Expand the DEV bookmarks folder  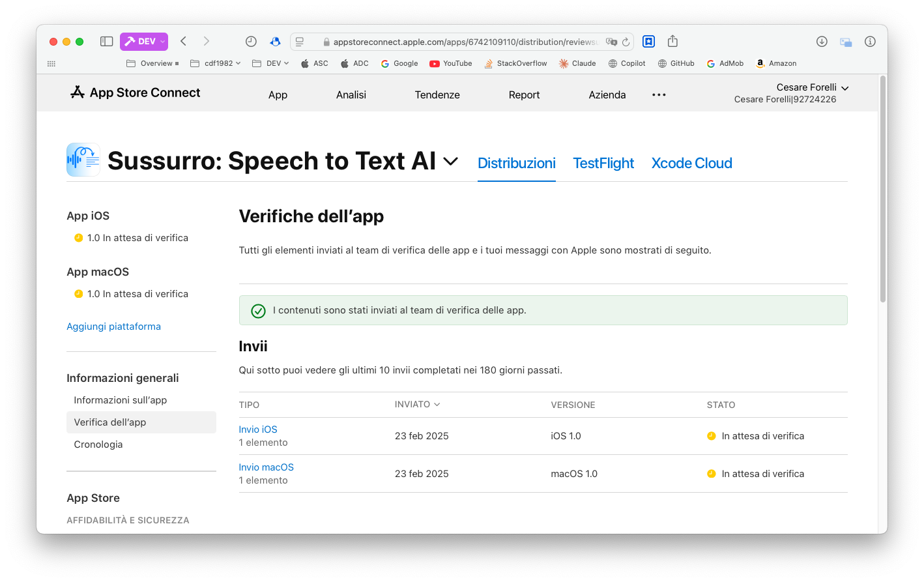[x=270, y=64]
